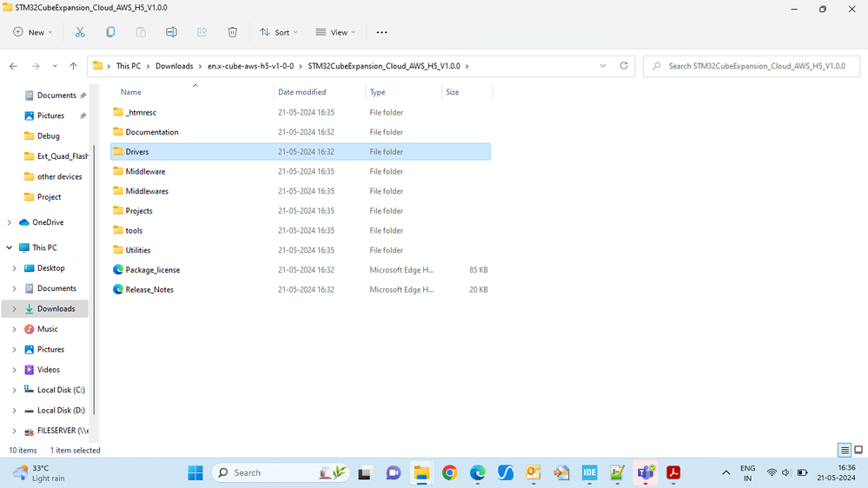
Task: Open clock and date in taskbar
Action: (836, 472)
